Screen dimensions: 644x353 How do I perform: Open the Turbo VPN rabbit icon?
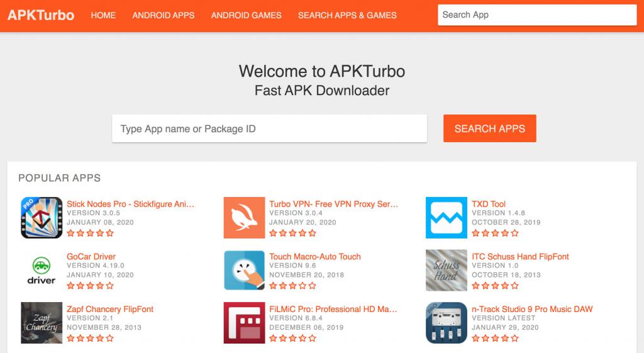tap(244, 218)
